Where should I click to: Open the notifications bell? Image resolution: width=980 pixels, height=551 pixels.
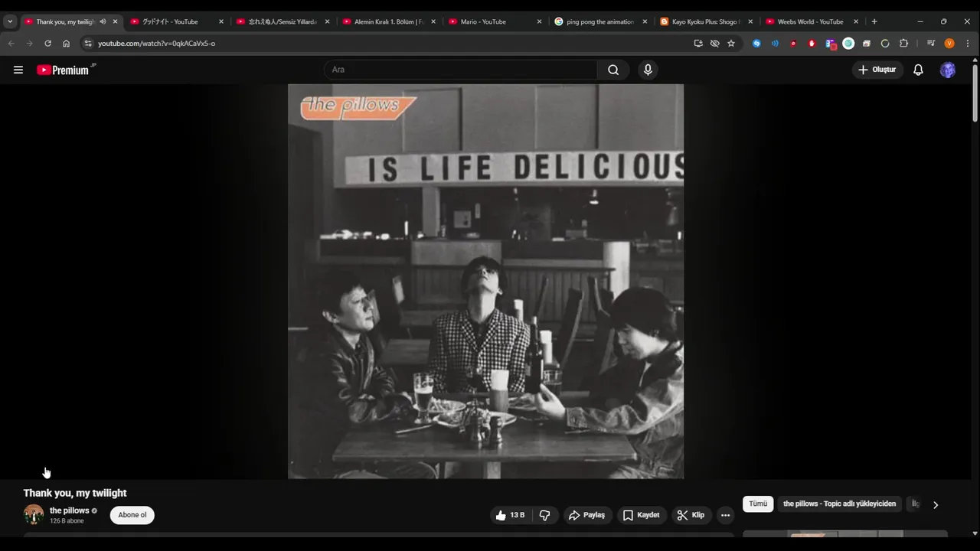pos(918,70)
